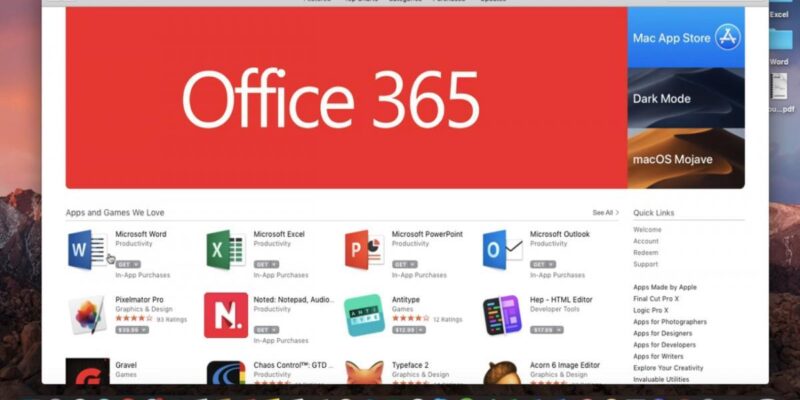The image size is (800, 400).
Task: Click the Typeface 2 title
Action: click(x=410, y=365)
